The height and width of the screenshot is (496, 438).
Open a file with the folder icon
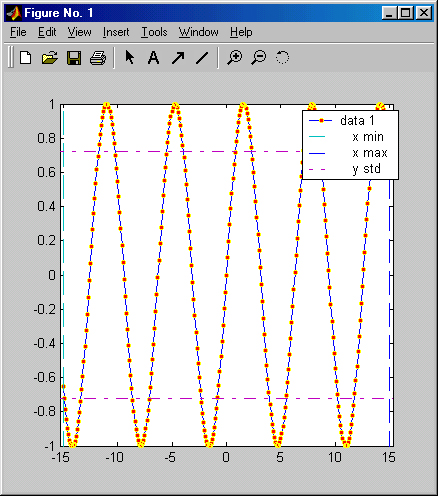coord(50,58)
